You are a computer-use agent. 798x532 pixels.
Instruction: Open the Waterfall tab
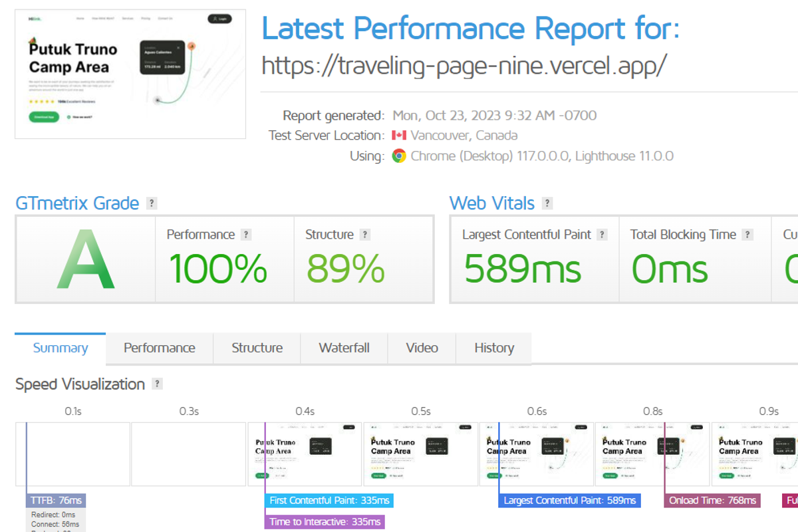pyautogui.click(x=344, y=348)
